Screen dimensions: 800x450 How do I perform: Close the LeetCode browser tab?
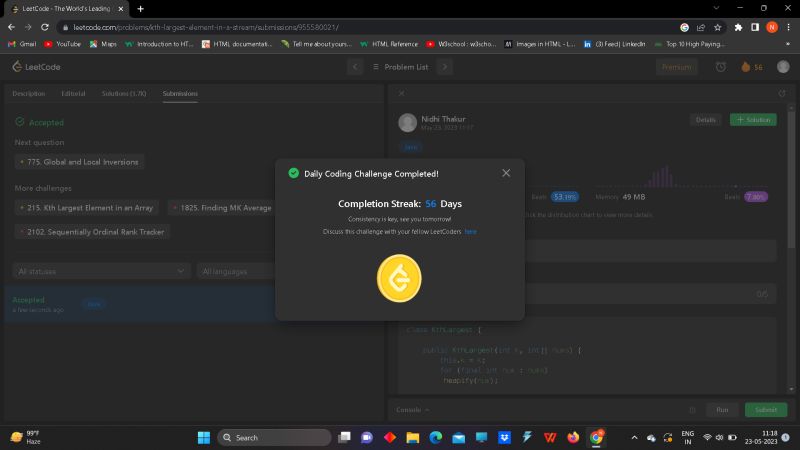pos(120,9)
